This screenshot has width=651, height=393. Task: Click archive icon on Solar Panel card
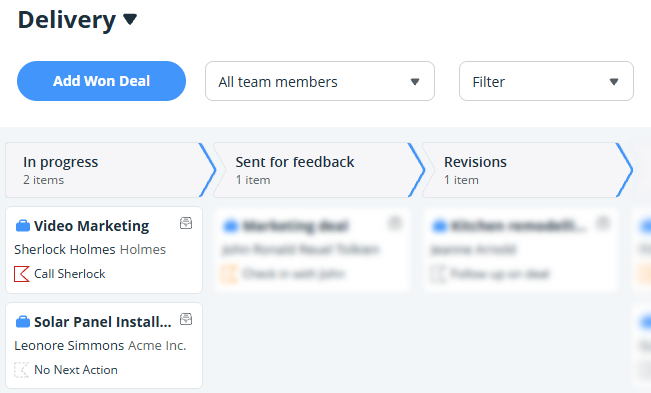(x=186, y=319)
